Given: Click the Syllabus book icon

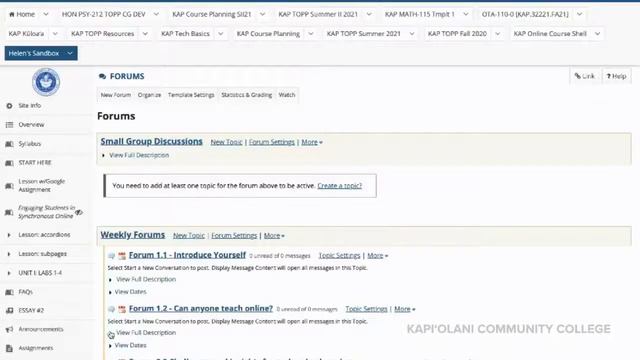Looking at the screenshot, I should click(9, 144).
